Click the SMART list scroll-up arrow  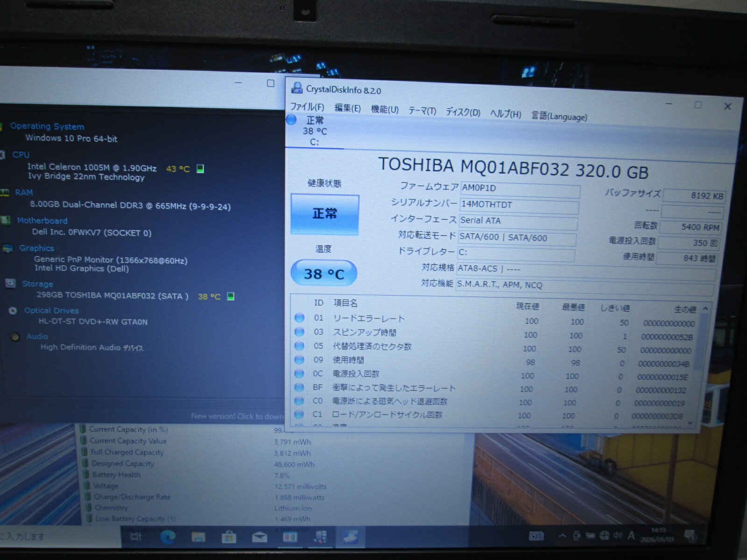[x=705, y=308]
